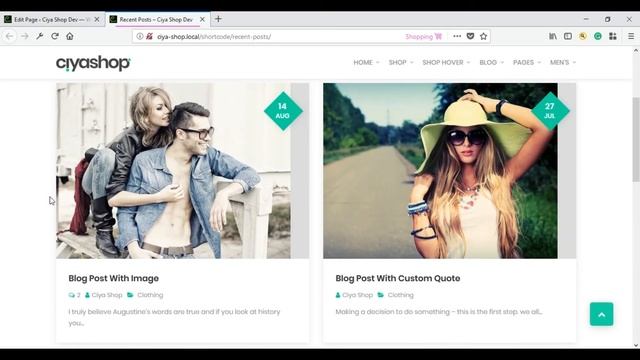This screenshot has width=640, height=360.
Task: Click the insecure connection padlock icon
Action: pyautogui.click(x=149, y=36)
